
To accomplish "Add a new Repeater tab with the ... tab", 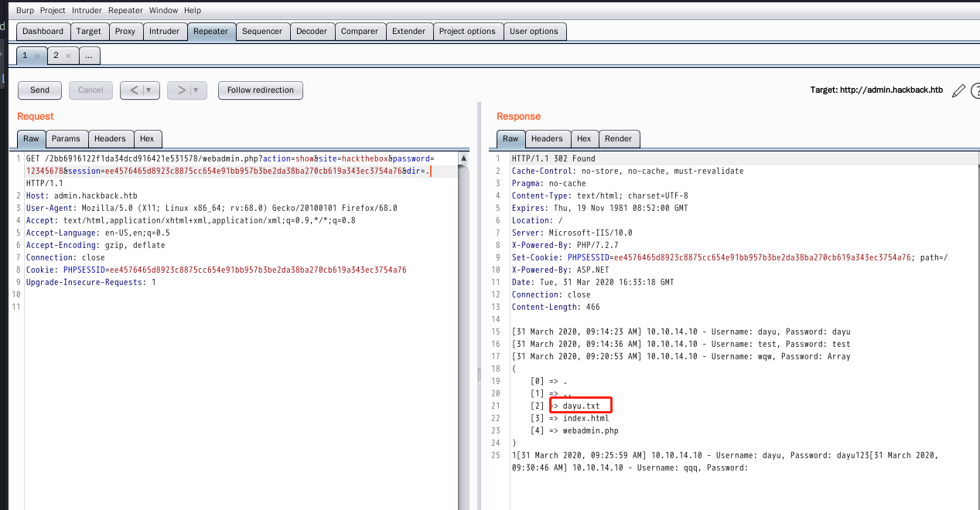I will point(89,56).
